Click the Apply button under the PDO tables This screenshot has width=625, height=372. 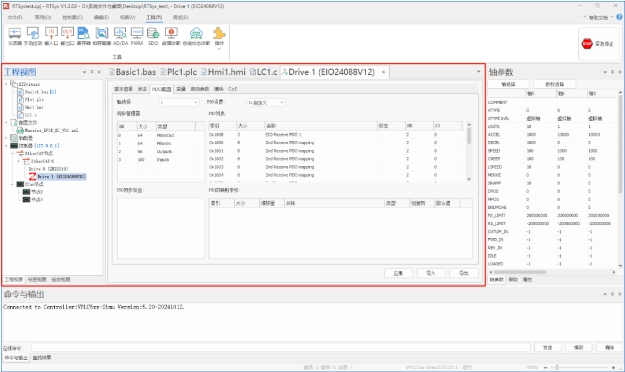398,273
